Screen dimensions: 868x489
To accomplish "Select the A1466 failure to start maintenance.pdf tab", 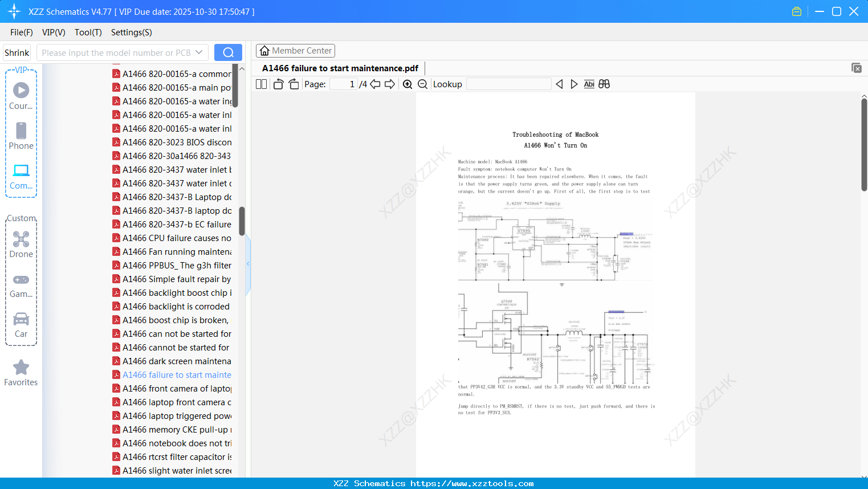I will click(340, 68).
